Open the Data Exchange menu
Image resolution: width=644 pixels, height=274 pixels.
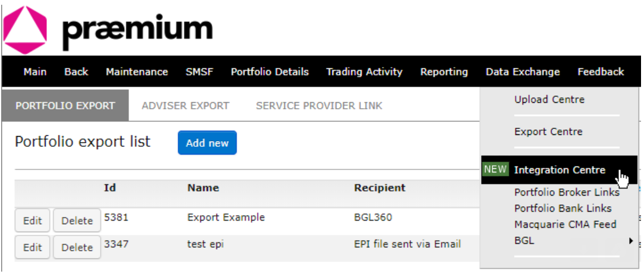523,72
